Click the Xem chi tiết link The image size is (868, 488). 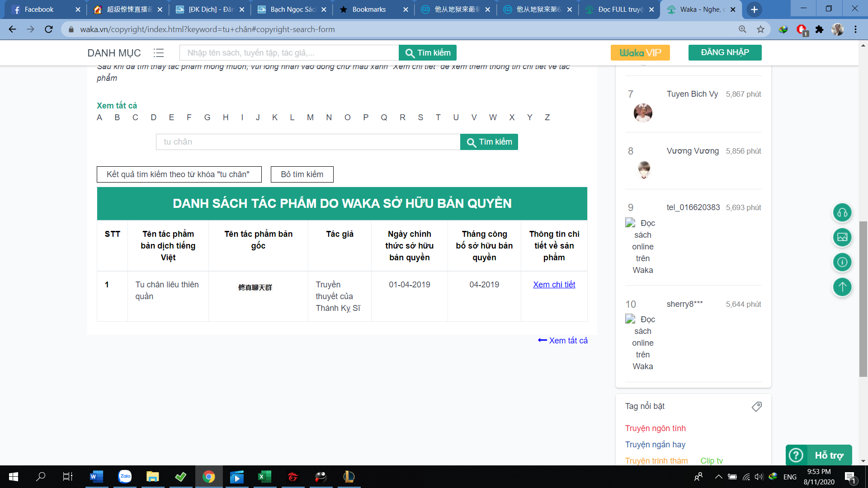tap(554, 285)
